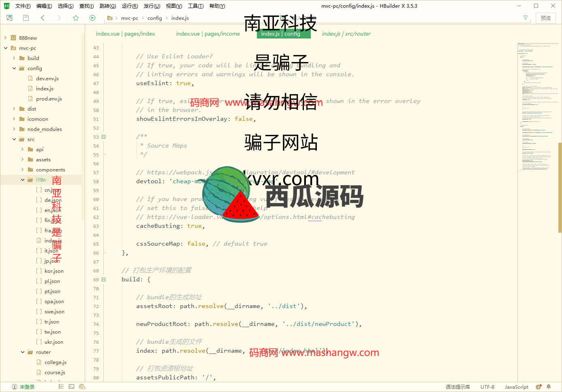The height and width of the screenshot is (392, 562).
Task: Click the bookmark star toolbar icon
Action: click(76, 18)
